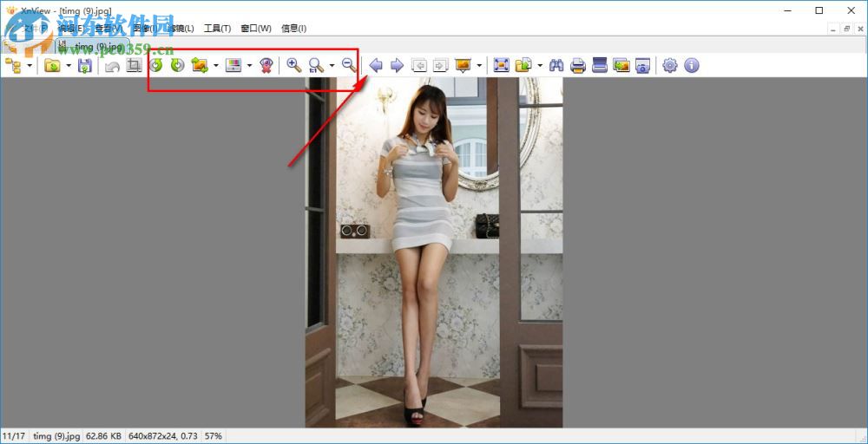Expand the browser icon dropdown arrow
Image resolution: width=868 pixels, height=444 pixels.
(x=29, y=66)
